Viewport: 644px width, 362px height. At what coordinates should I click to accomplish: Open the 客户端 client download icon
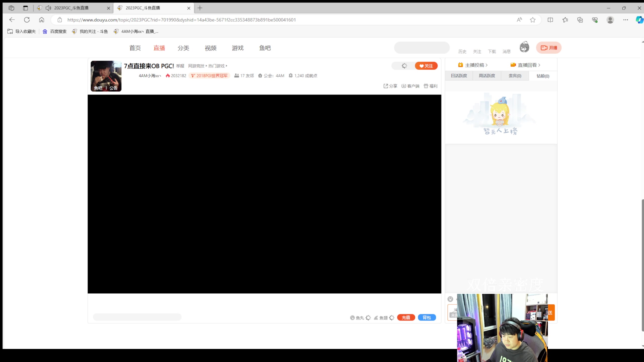[410, 86]
